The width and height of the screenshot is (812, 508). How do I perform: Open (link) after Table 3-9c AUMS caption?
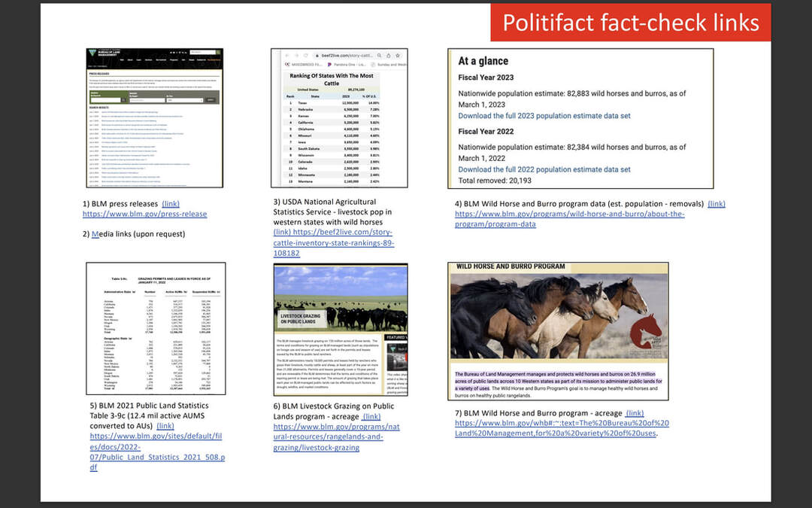pyautogui.click(x=165, y=426)
